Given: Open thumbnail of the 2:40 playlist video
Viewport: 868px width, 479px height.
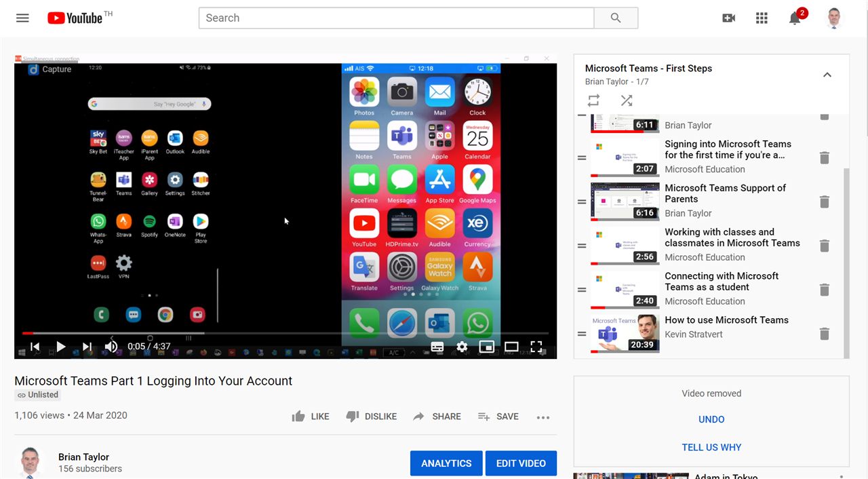Looking at the screenshot, I should point(625,290).
